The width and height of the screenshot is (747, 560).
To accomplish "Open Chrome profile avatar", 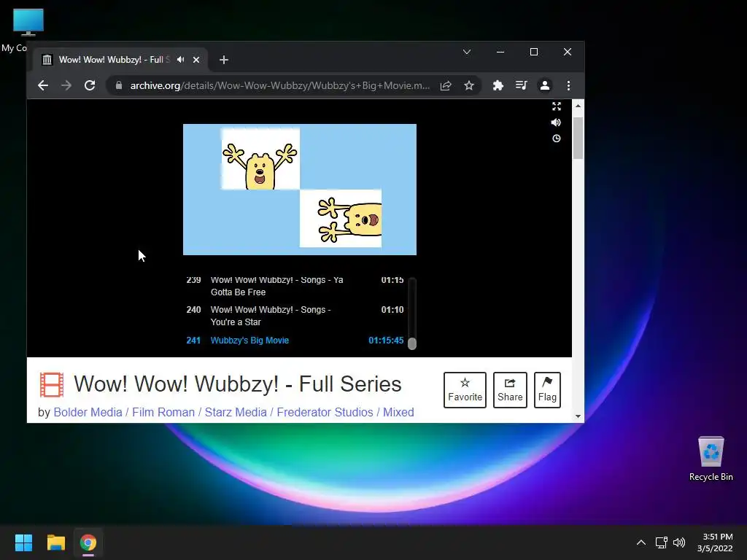I will (544, 86).
